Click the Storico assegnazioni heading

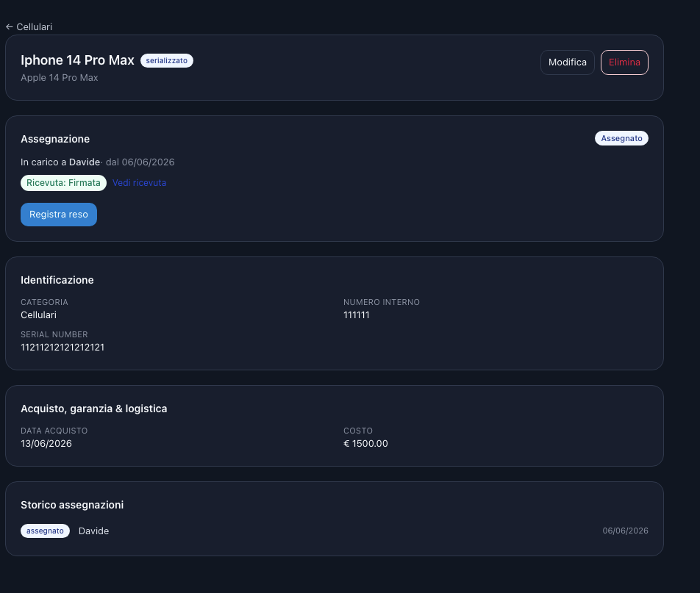point(72,505)
